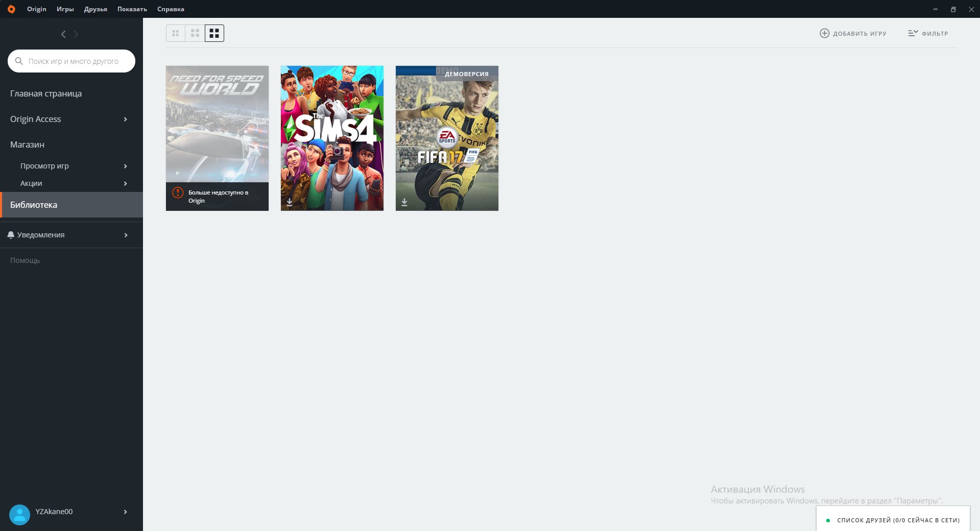Expand the YZAkane00 account chevron
Image resolution: width=980 pixels, height=531 pixels.
tap(125, 512)
